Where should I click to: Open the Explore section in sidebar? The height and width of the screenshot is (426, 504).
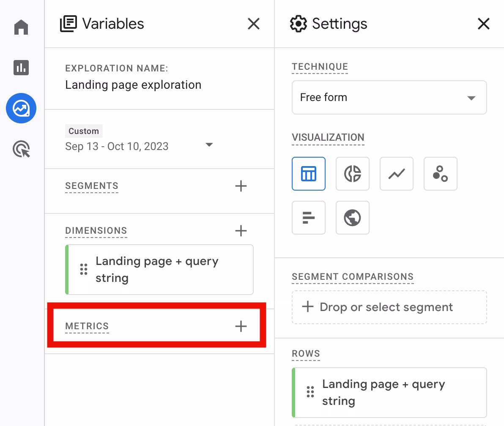click(x=21, y=108)
